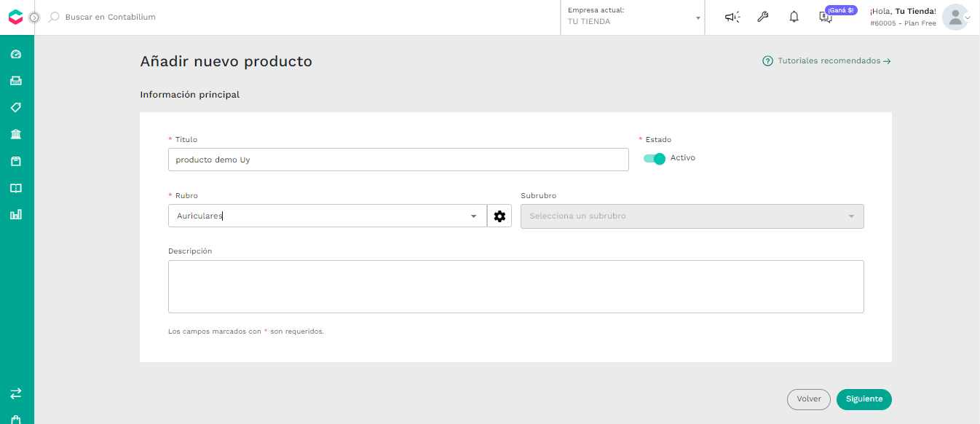Toggle the Activo estado switch
980x424 pixels.
pos(655,159)
